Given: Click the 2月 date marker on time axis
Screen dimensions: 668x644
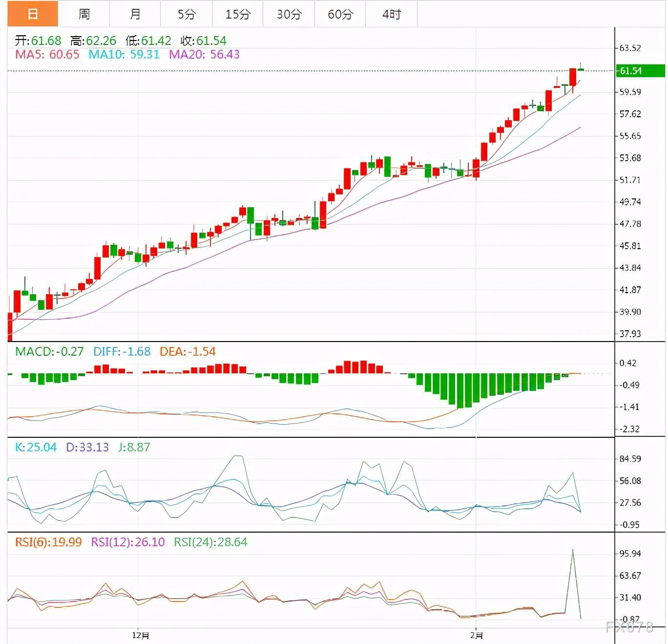Looking at the screenshot, I should (477, 635).
